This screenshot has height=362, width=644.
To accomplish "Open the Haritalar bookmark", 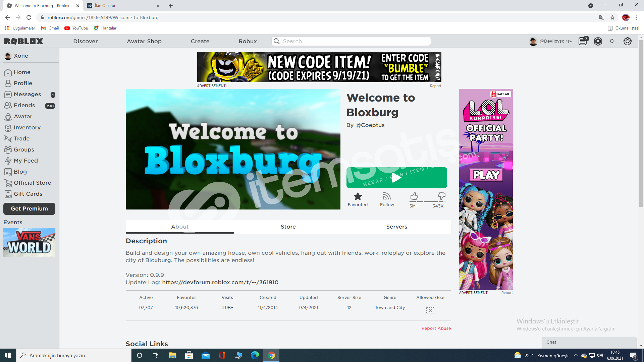I will click(x=105, y=28).
